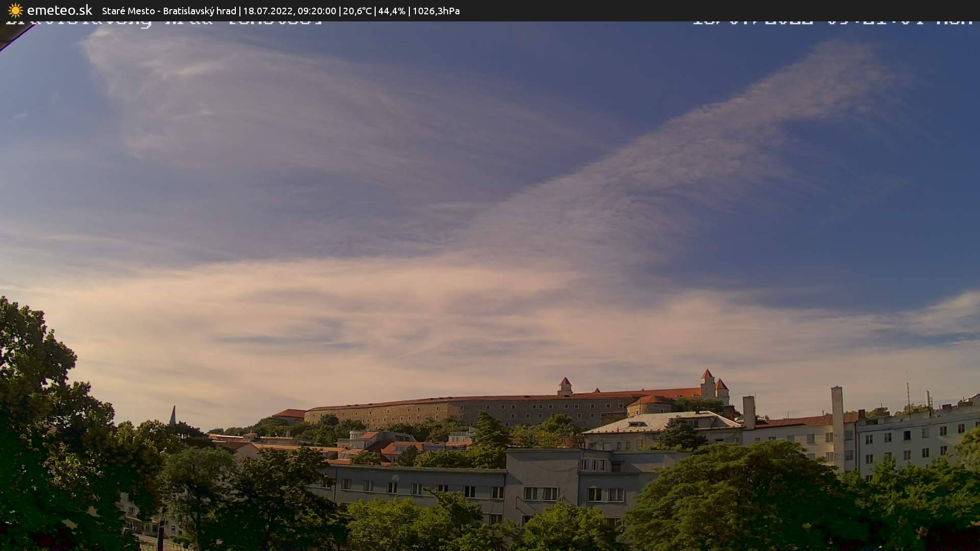The height and width of the screenshot is (551, 980).
Task: Open details on Bratislavský hrad label
Action: click(201, 10)
